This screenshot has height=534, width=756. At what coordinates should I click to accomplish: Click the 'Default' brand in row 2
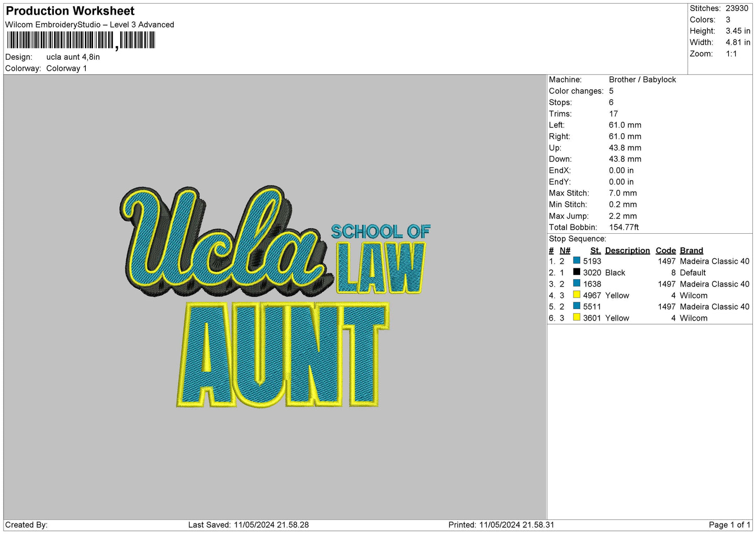pyautogui.click(x=693, y=272)
